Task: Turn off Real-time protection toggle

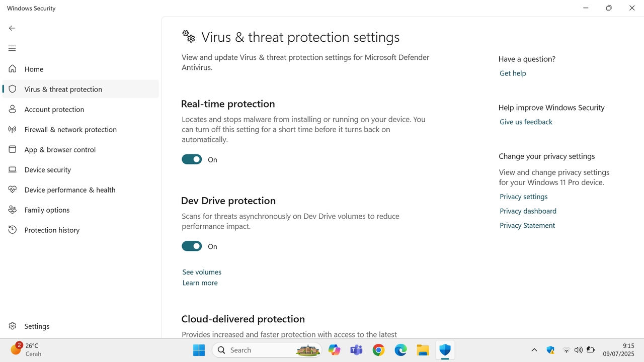Action: point(192,159)
